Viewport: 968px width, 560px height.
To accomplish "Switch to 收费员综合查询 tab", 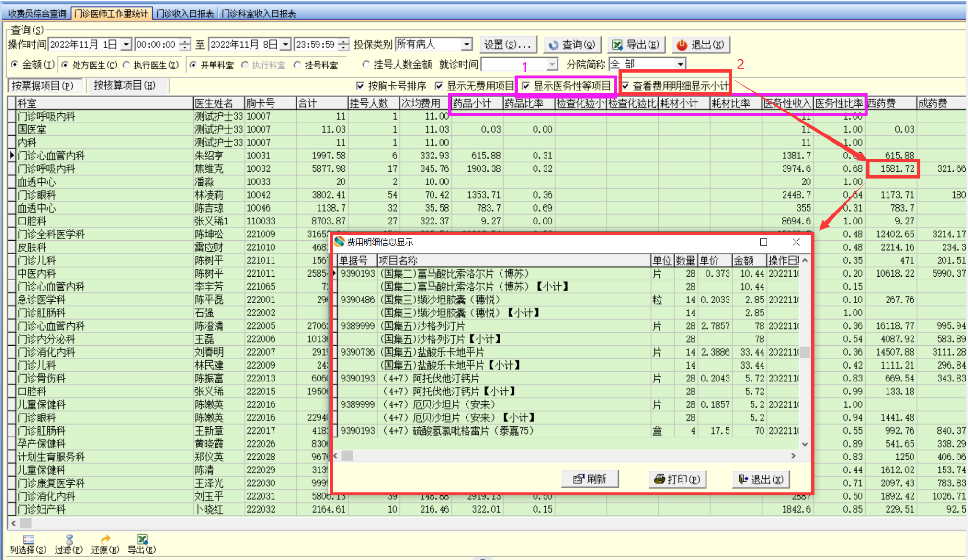I will click(37, 13).
